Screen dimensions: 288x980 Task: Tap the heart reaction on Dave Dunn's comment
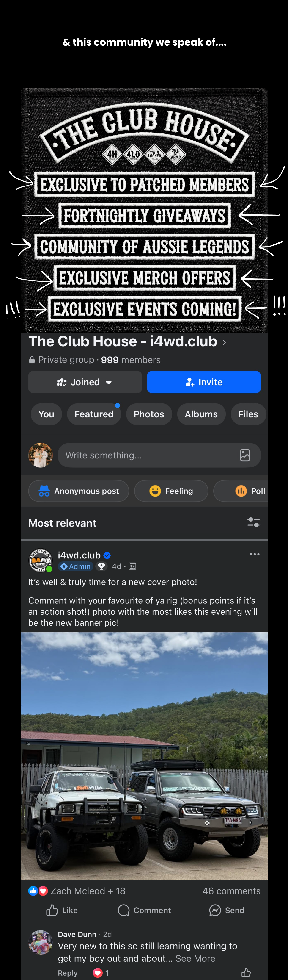coord(98,973)
